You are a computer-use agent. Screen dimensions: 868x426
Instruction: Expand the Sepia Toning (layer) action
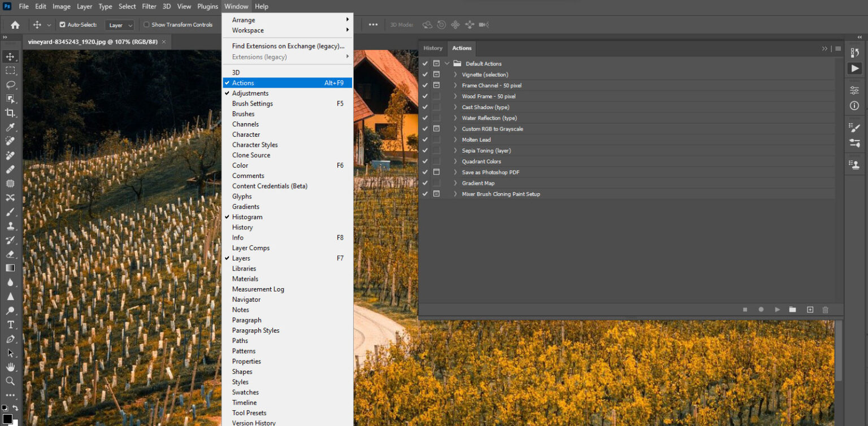[455, 151]
